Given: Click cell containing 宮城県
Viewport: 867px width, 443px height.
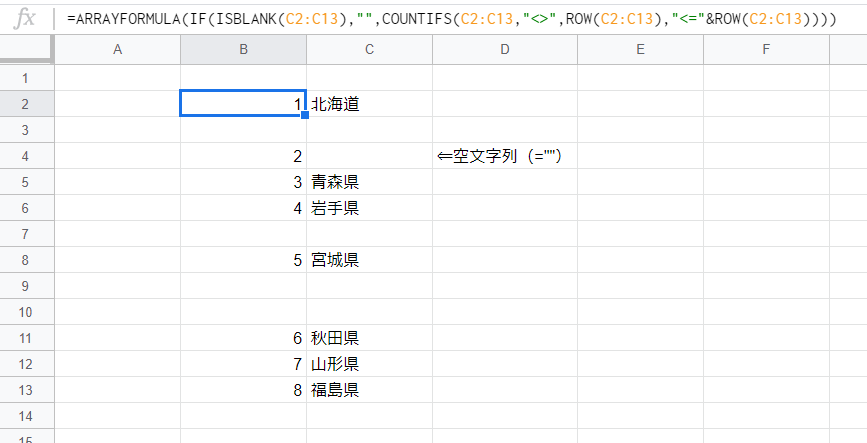Looking at the screenshot, I should (369, 260).
